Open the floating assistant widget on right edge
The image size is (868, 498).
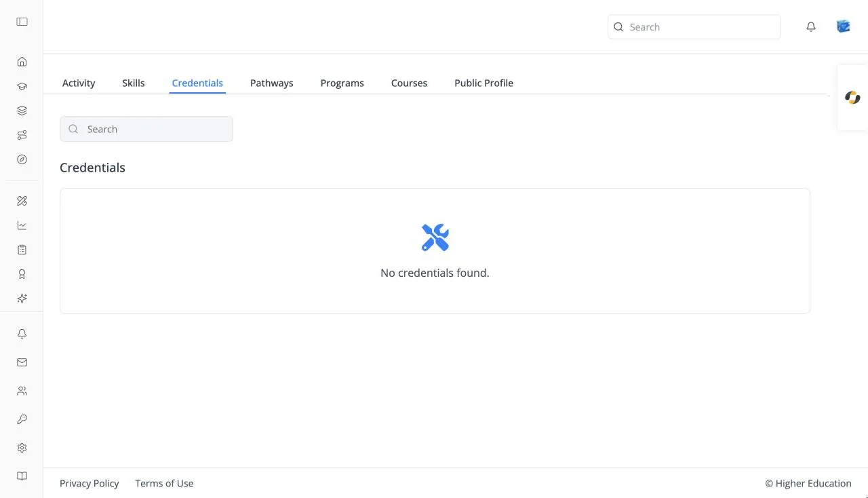(x=852, y=98)
